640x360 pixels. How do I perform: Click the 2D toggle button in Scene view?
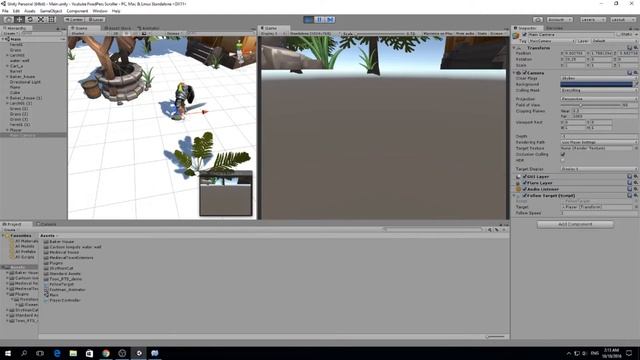116,33
